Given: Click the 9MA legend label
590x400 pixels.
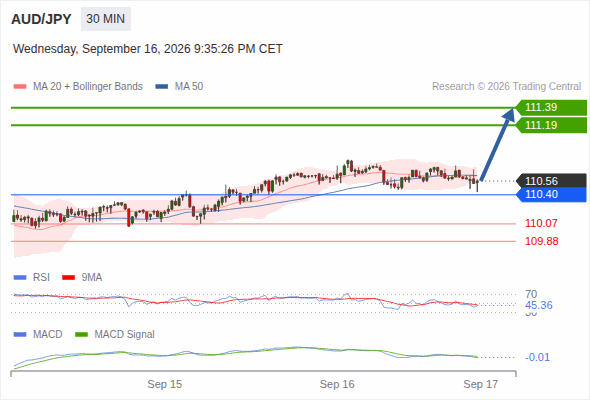Looking at the screenshot, I should point(92,277).
